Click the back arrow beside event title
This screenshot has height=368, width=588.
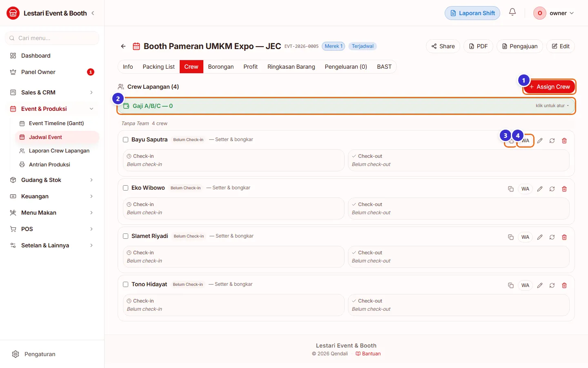pyautogui.click(x=123, y=46)
